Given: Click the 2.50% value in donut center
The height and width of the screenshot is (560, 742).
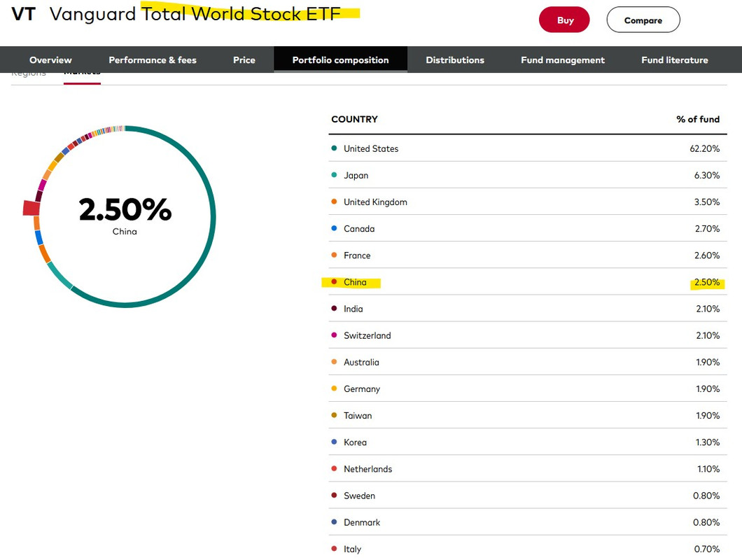Looking at the screenshot, I should tap(125, 210).
